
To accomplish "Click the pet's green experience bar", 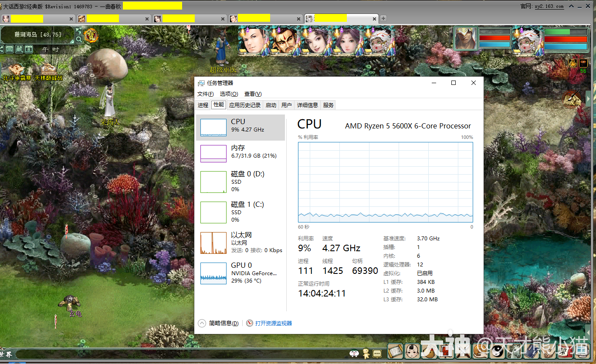I will click(x=566, y=32).
